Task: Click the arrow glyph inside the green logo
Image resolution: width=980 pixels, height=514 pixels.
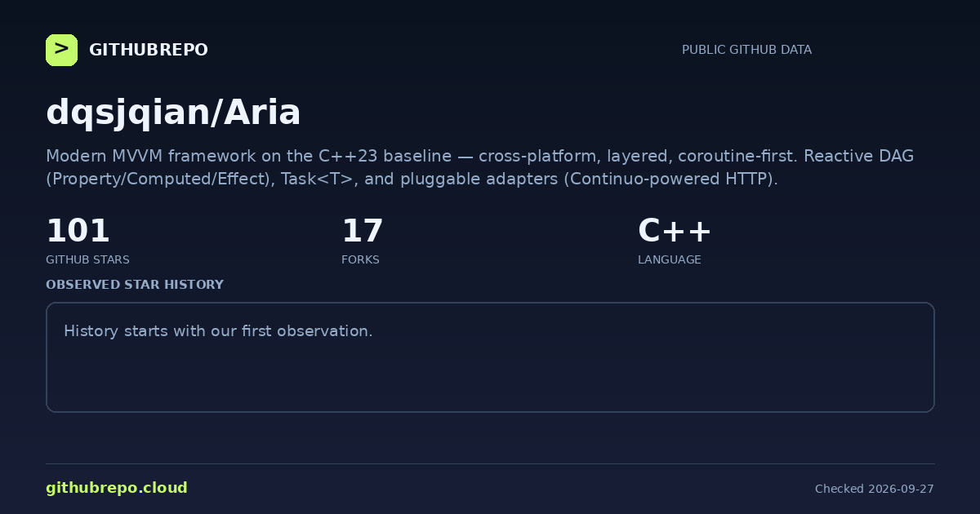Action: coord(61,49)
